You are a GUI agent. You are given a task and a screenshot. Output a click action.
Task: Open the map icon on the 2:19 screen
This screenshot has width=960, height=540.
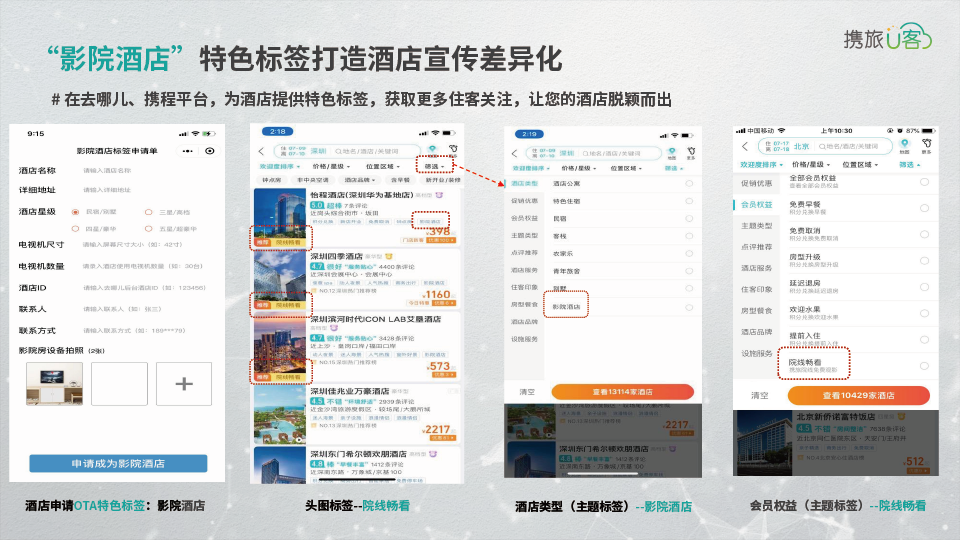(672, 153)
